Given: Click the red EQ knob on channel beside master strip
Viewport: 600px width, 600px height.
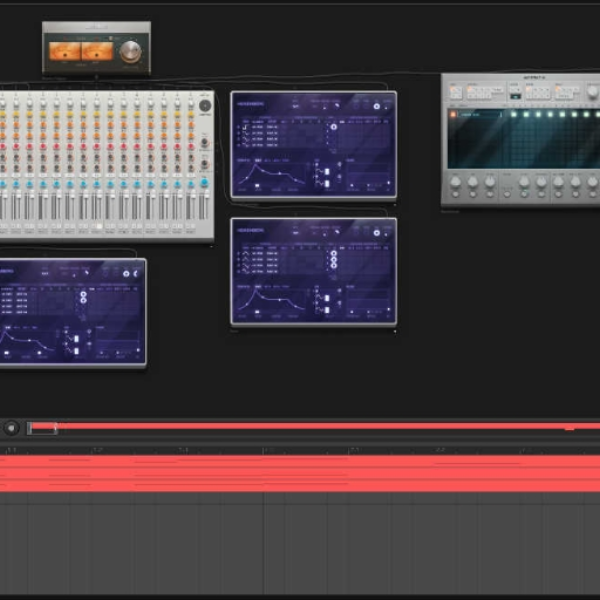Looking at the screenshot, I should 191,147.
